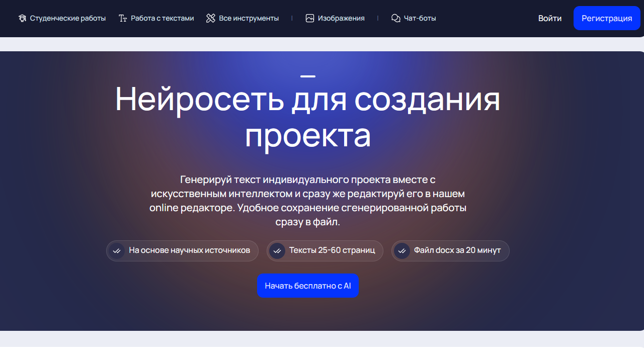
Task: Click the checkmark icon in Файл docx badge
Action: point(401,250)
